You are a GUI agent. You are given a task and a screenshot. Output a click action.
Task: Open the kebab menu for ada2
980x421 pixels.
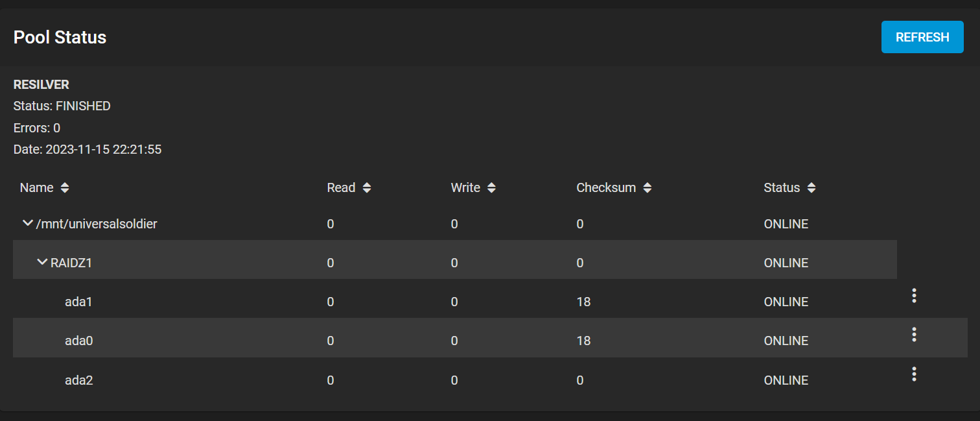(914, 374)
